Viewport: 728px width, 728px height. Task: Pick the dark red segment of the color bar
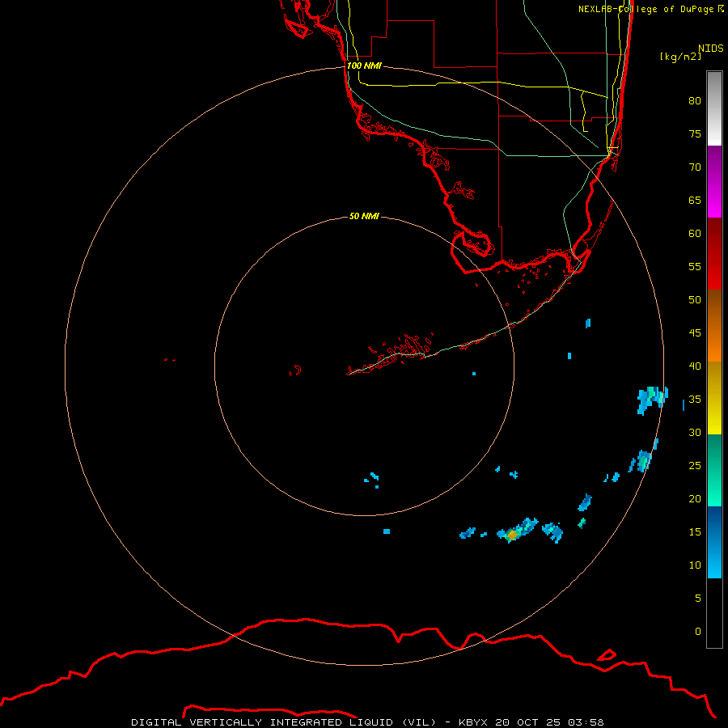(714, 253)
